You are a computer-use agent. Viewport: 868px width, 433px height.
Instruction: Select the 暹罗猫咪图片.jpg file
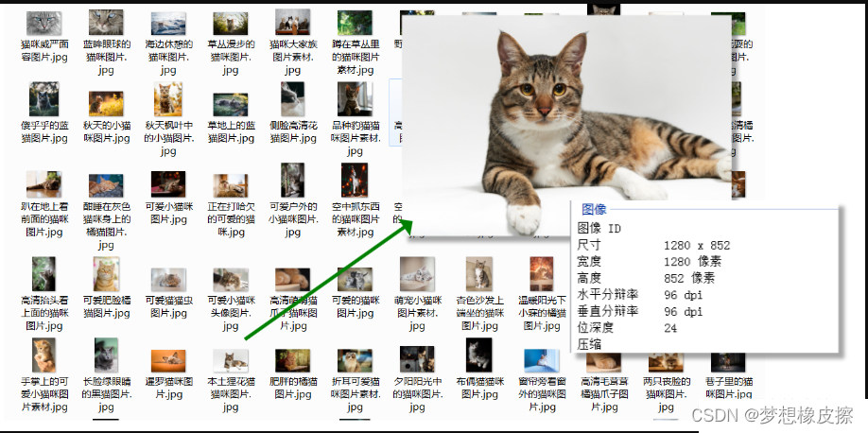click(168, 375)
